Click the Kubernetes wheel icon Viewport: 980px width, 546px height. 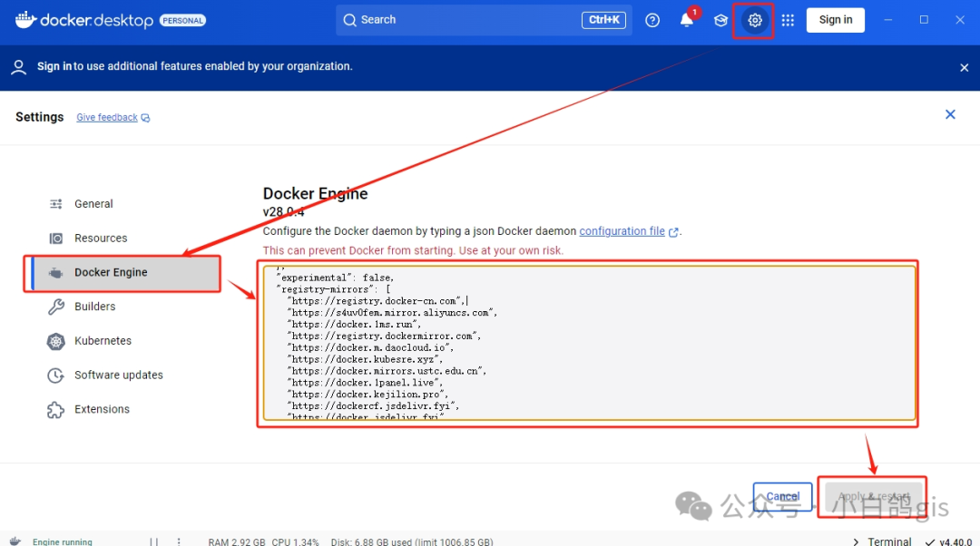[55, 341]
